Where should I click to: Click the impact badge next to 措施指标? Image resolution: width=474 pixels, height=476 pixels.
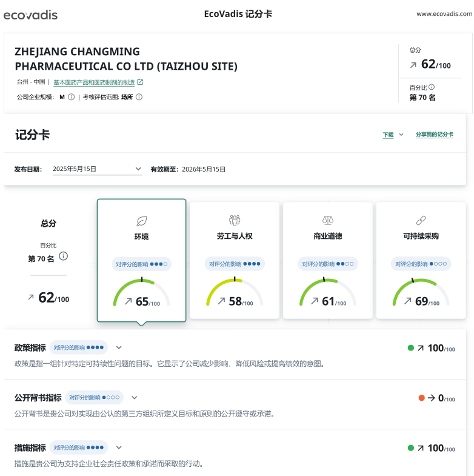(x=79, y=448)
